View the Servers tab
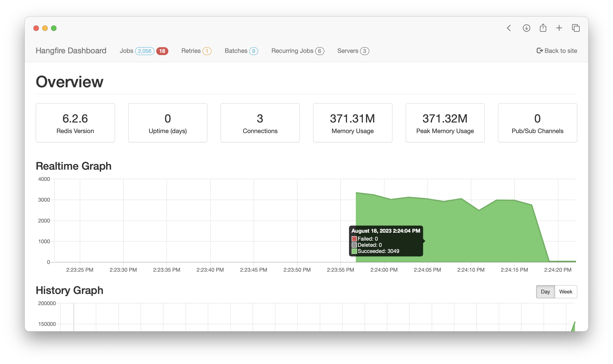 (347, 51)
